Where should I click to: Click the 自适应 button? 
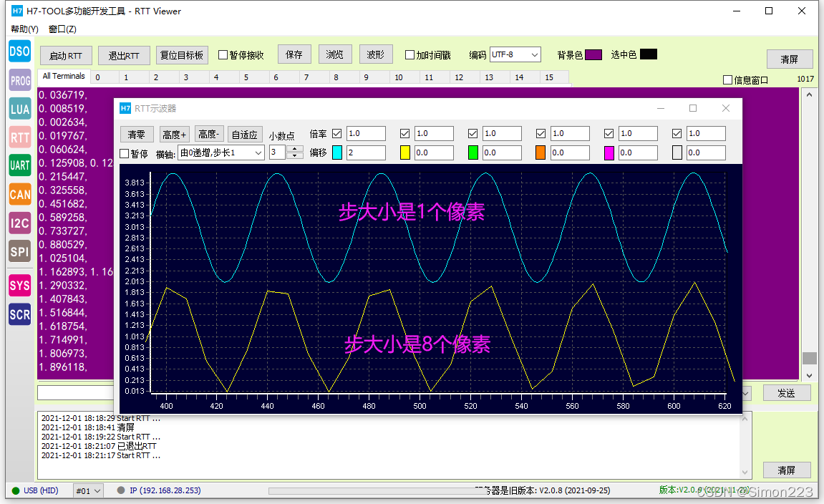click(x=245, y=135)
